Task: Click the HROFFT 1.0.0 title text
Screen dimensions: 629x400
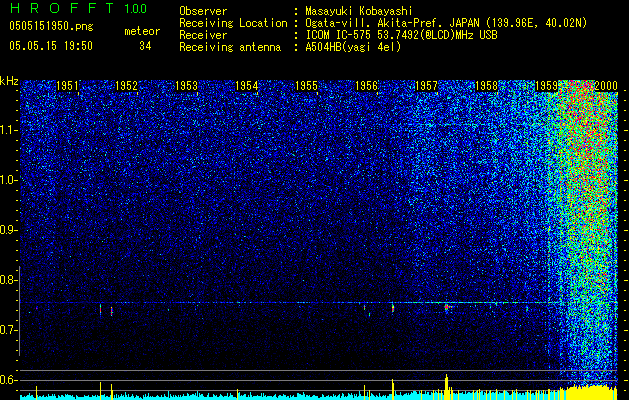Action: [78, 8]
